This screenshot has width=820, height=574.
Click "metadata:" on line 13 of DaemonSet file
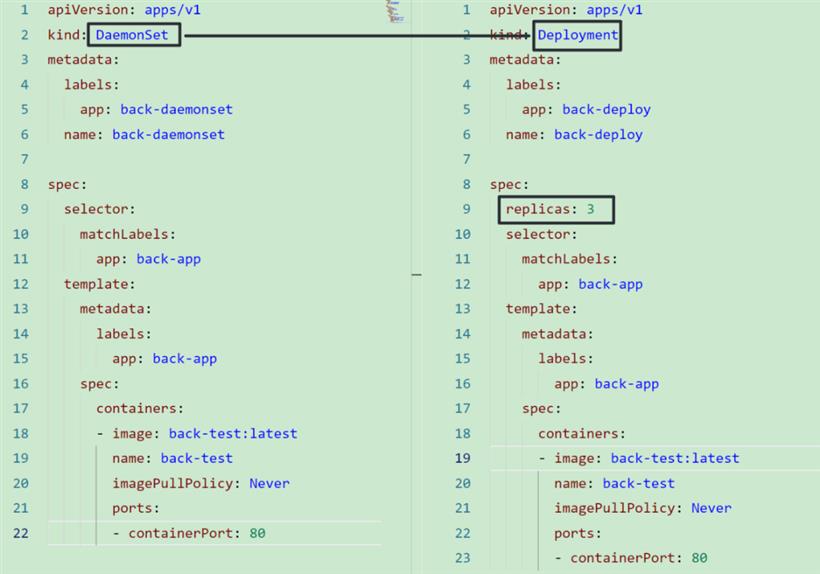click(116, 309)
